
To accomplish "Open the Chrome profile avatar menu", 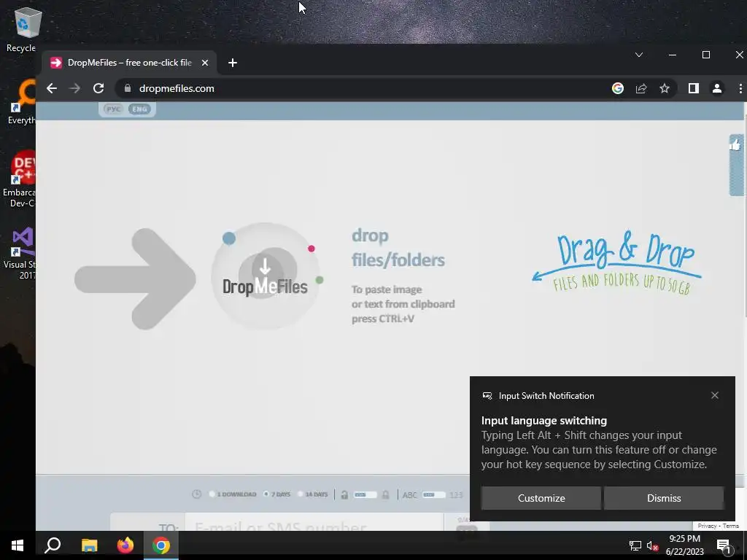I will (717, 88).
